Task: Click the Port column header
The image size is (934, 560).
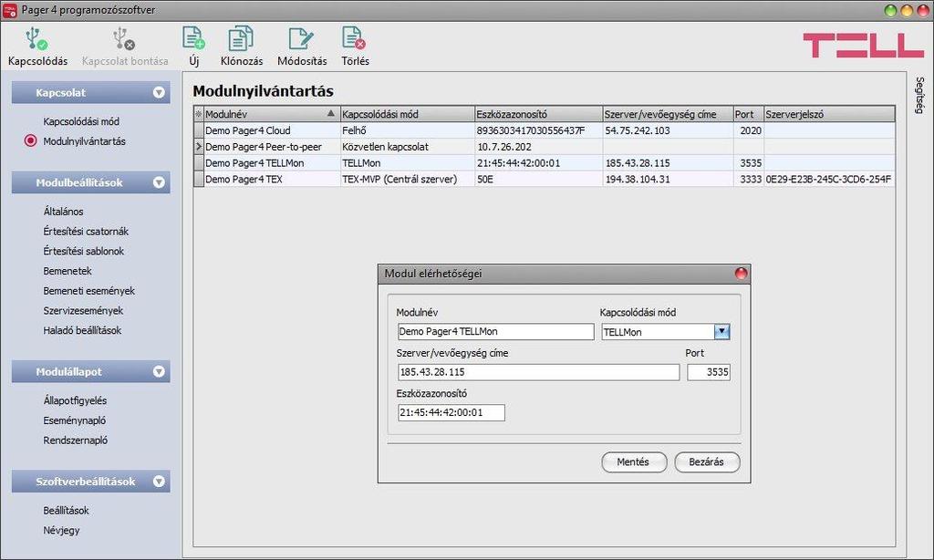Action: pos(748,114)
